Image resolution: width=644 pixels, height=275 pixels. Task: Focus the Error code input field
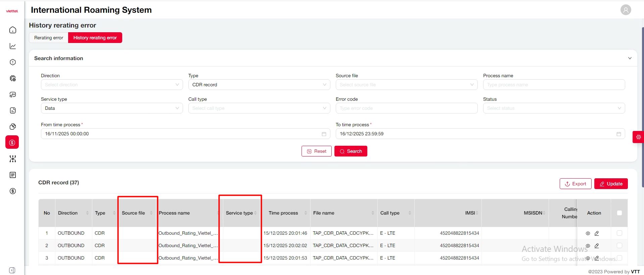(406, 108)
